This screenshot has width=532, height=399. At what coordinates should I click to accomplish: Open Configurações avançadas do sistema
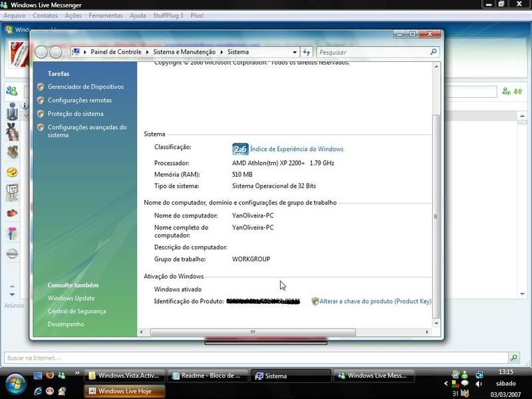tap(87, 131)
